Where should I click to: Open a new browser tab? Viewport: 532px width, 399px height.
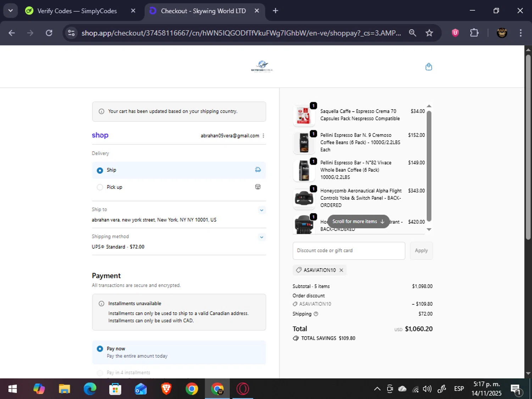[x=275, y=11]
